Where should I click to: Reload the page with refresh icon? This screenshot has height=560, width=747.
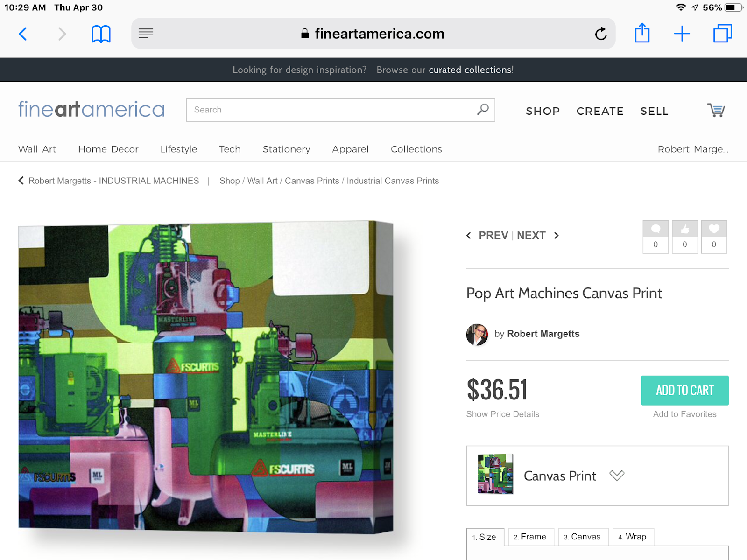tap(601, 34)
